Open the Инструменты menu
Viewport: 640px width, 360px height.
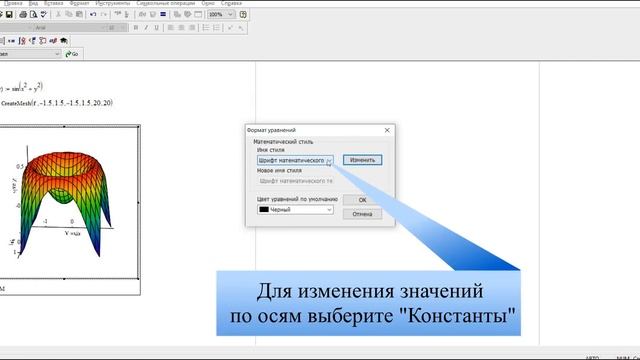pyautogui.click(x=113, y=3)
